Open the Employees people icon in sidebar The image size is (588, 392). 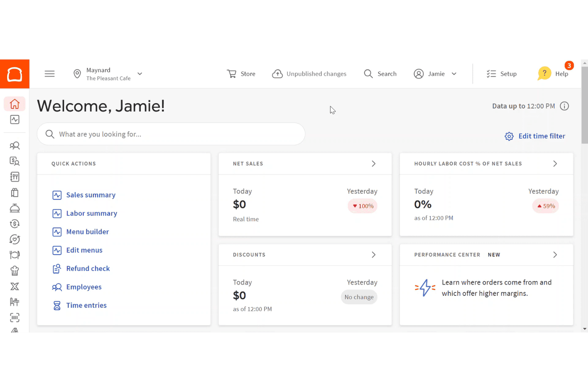tap(15, 145)
